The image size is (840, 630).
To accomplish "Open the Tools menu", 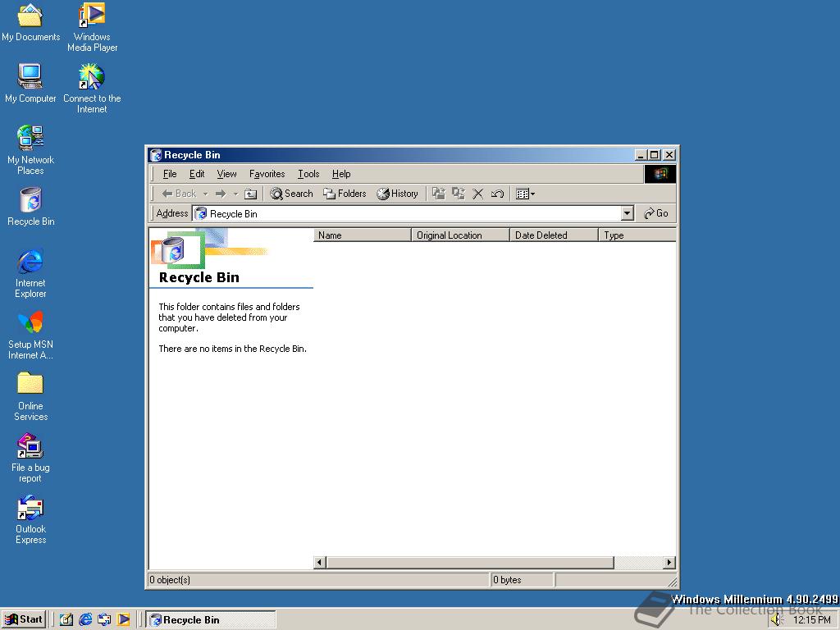I will click(x=308, y=174).
